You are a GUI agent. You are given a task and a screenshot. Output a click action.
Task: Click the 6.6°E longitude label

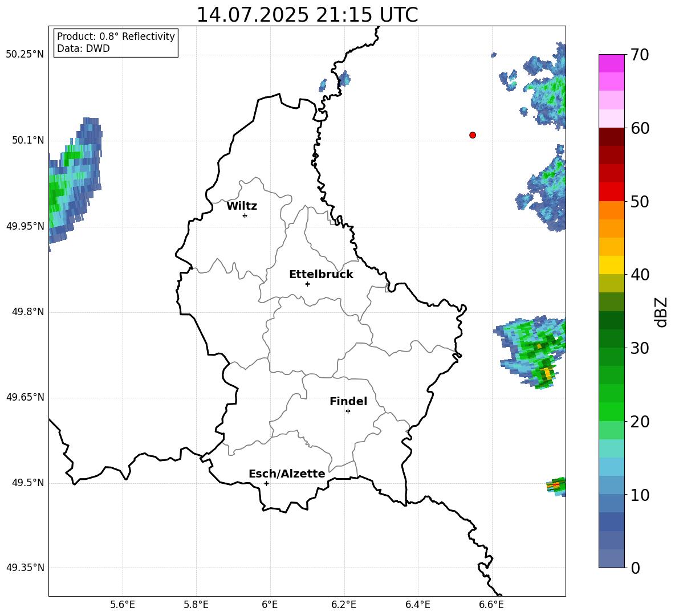coord(491,605)
